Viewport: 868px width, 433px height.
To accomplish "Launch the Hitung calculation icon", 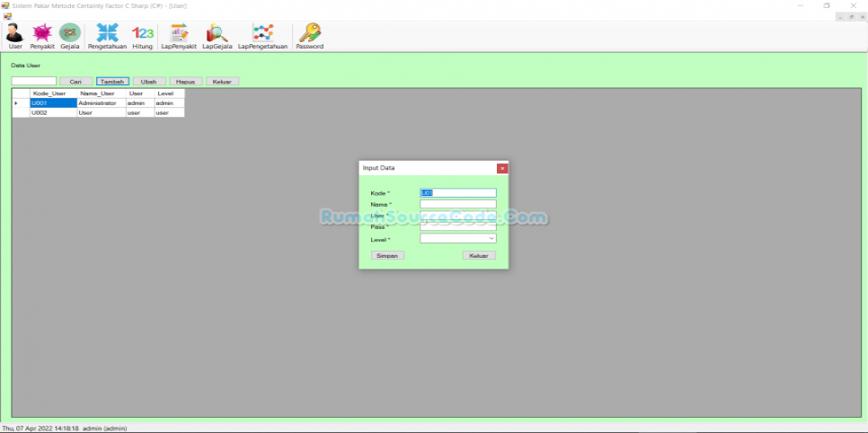I will click(142, 37).
